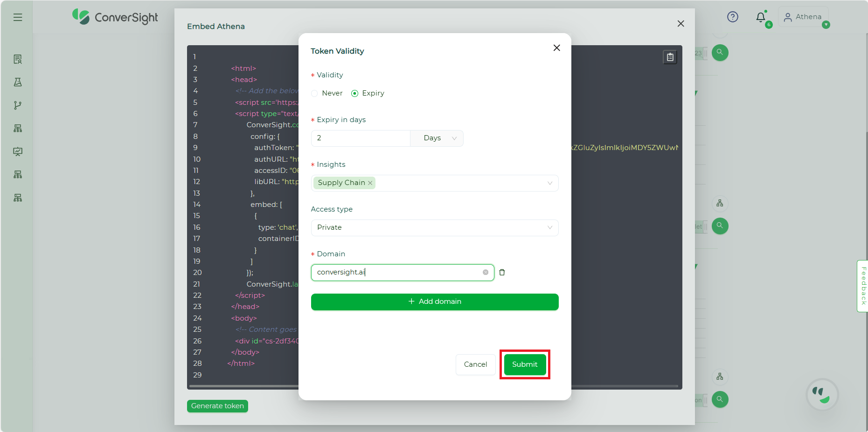Copy embed code with clipboard icon

point(670,57)
